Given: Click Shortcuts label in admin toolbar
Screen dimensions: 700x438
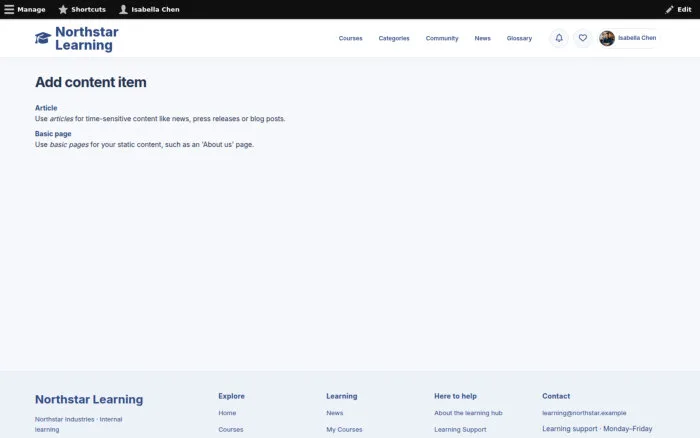Looking at the screenshot, I should click(88, 9).
